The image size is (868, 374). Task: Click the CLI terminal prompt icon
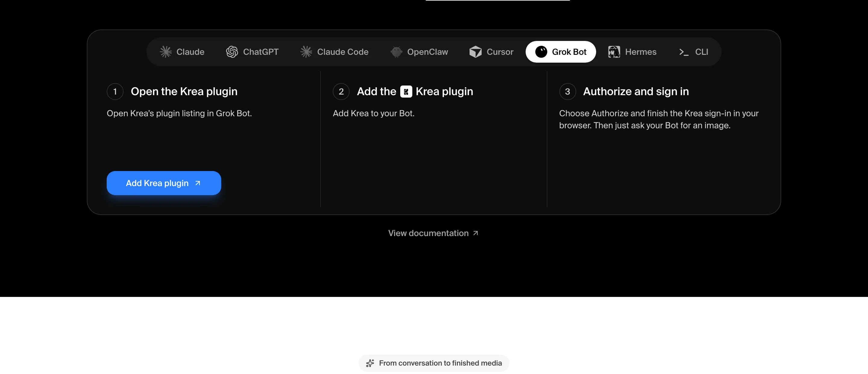[x=684, y=52]
